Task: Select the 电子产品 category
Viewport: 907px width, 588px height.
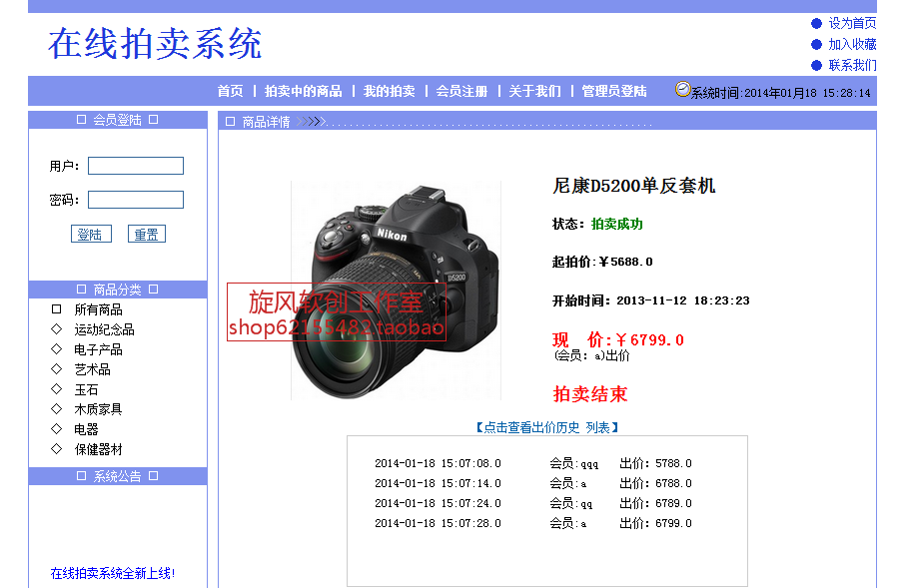Action: click(x=98, y=349)
